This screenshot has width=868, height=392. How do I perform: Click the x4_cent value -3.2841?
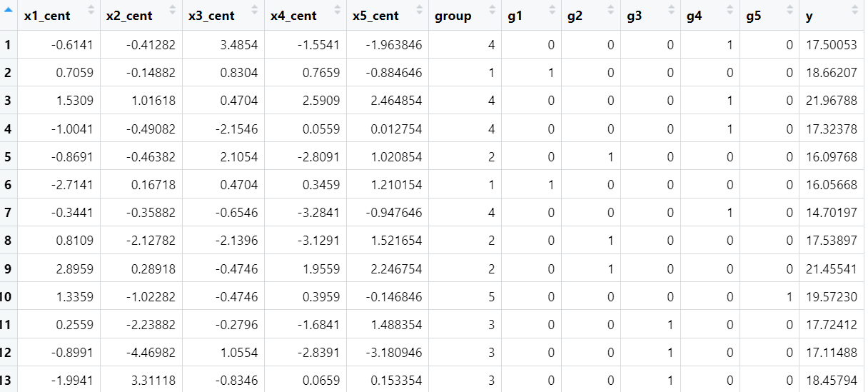(319, 213)
